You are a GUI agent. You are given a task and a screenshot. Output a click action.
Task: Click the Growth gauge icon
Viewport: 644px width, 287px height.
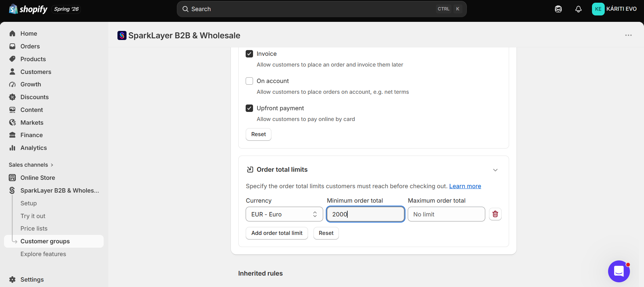[x=12, y=84]
